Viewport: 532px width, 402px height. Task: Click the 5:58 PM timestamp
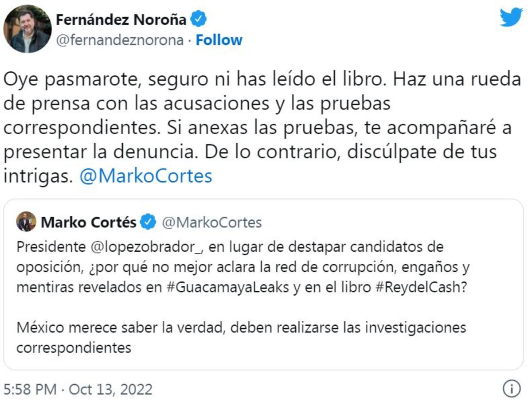[30, 389]
